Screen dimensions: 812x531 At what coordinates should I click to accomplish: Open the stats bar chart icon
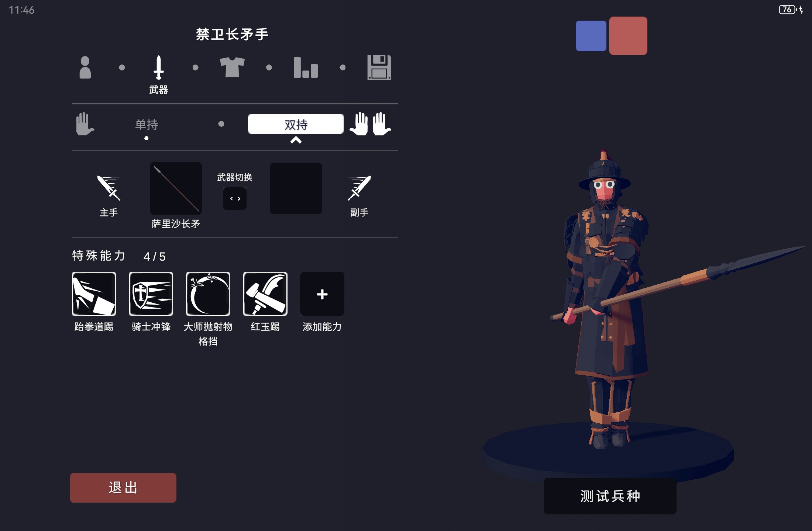[x=306, y=67]
